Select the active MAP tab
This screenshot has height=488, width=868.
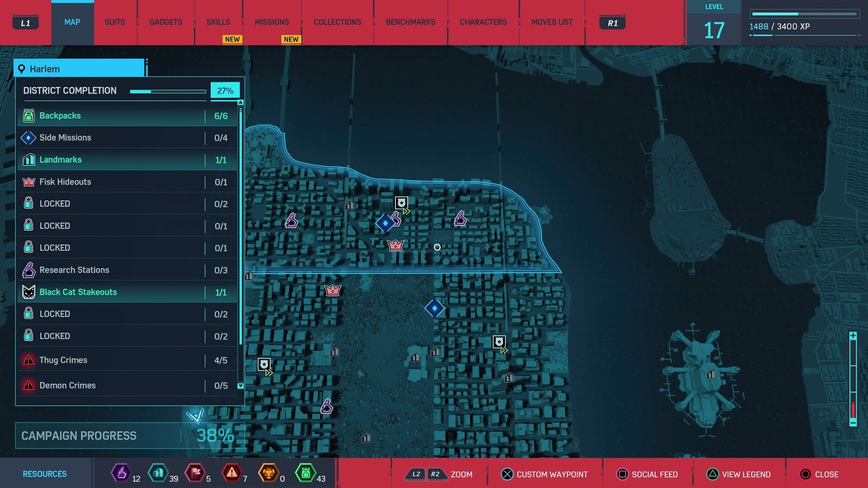pyautogui.click(x=72, y=22)
